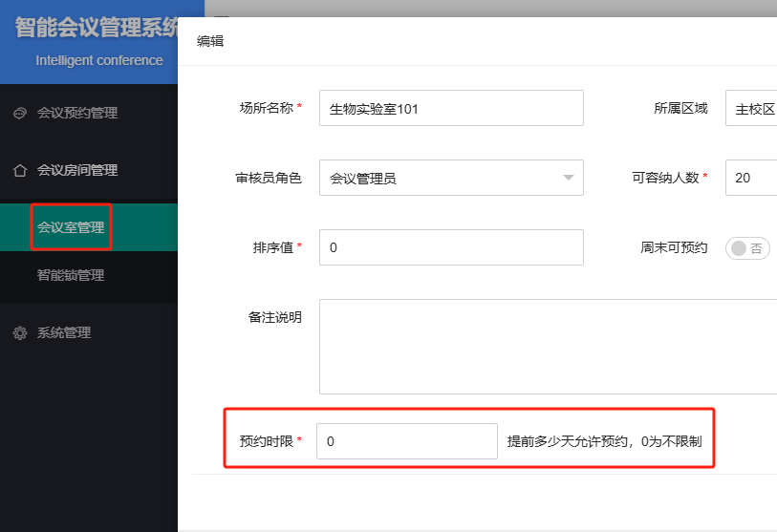Expand the 系统管理 menu label

[64, 333]
